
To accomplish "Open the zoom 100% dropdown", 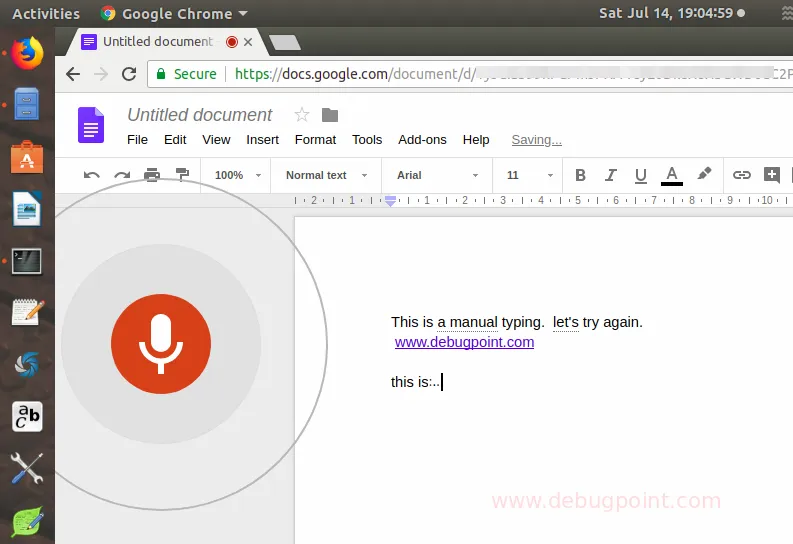I will coord(237,175).
